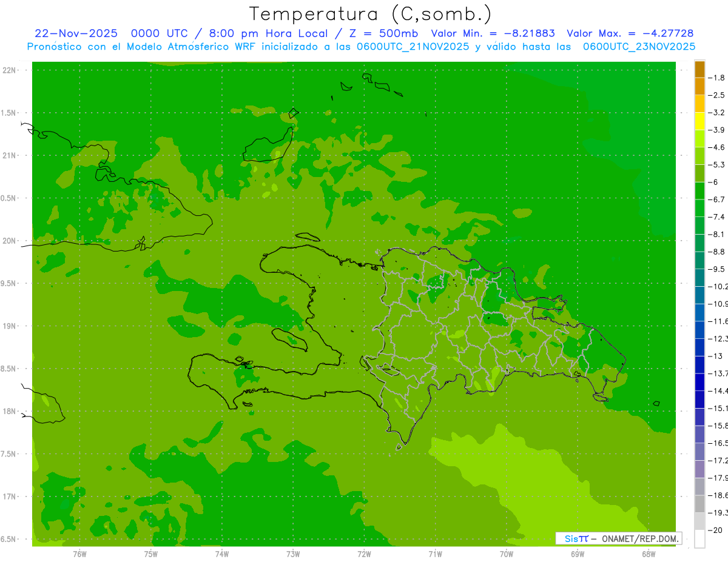Viewport: 728px width, 562px height.
Task: Click the "-3.9" colorbar value
Action: (x=717, y=130)
